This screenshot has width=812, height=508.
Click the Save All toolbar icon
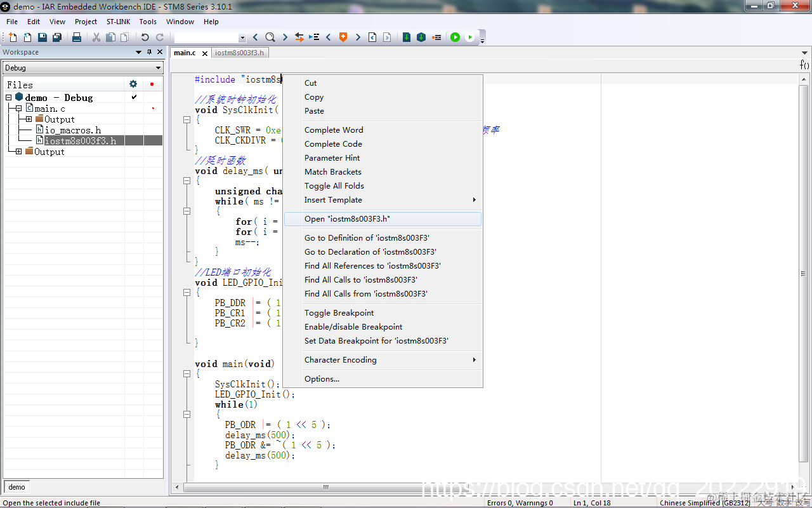coord(56,37)
